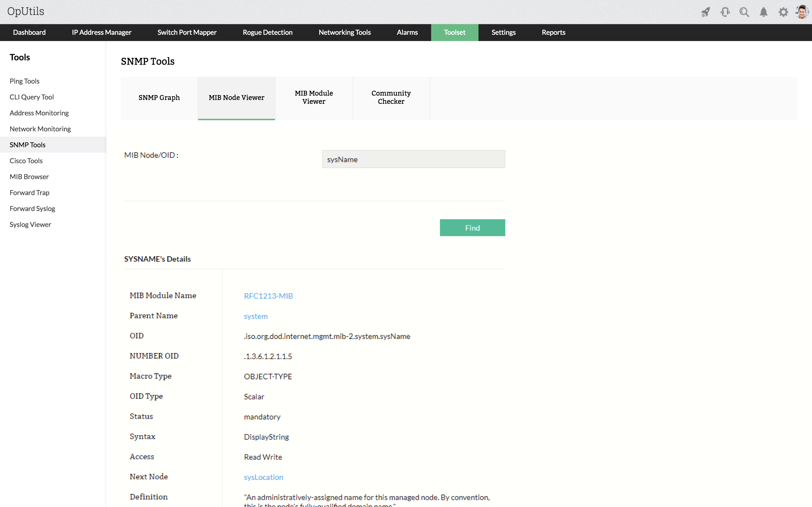Click the MIB Node/OID input field
Screen dimensions: 812x507
413,159
